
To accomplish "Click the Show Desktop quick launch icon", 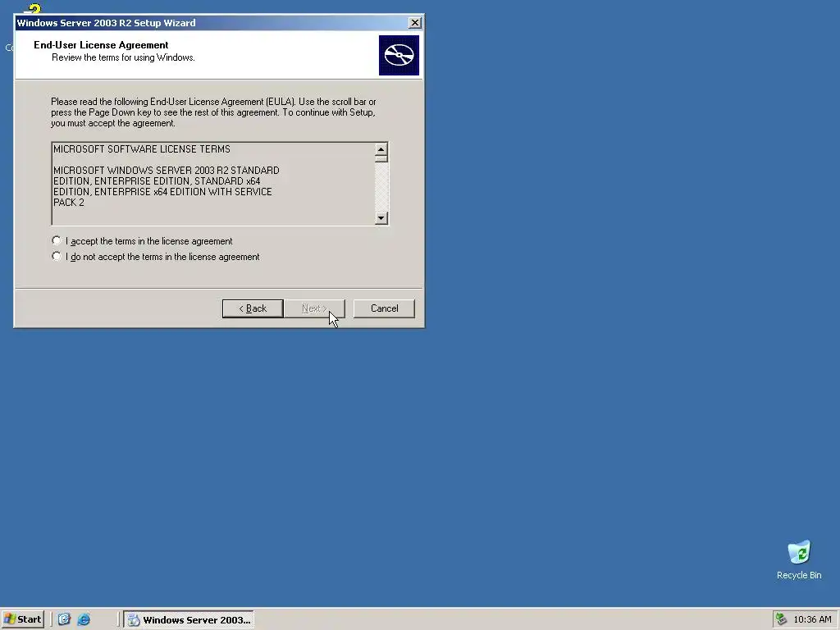I will coord(64,619).
